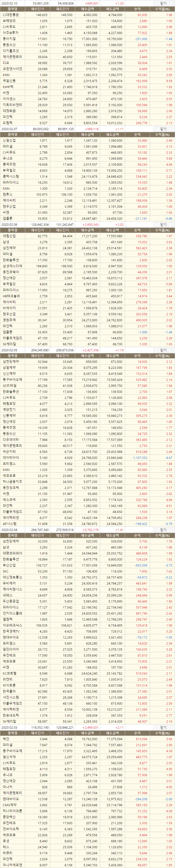Click the 드림텍 stock name
Image resolution: width=175 pixels, height=868 pixels.
coord(7,123)
